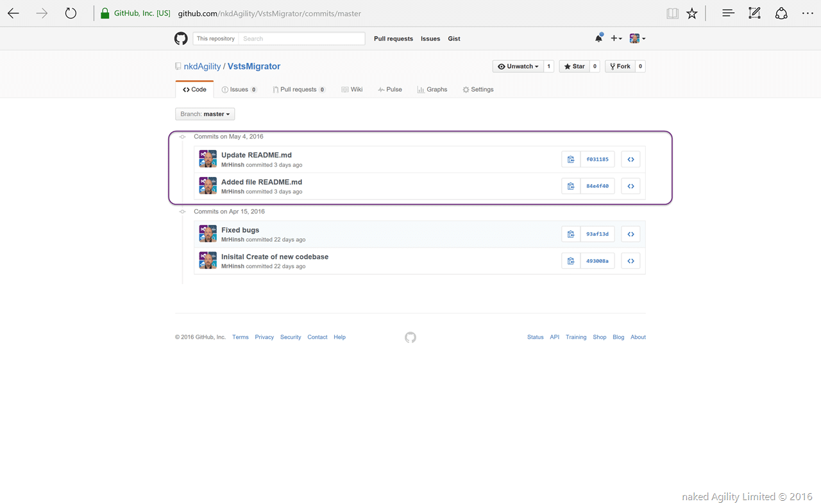Favorite page with browser star icon
The height and width of the screenshot is (504, 821).
click(x=691, y=13)
